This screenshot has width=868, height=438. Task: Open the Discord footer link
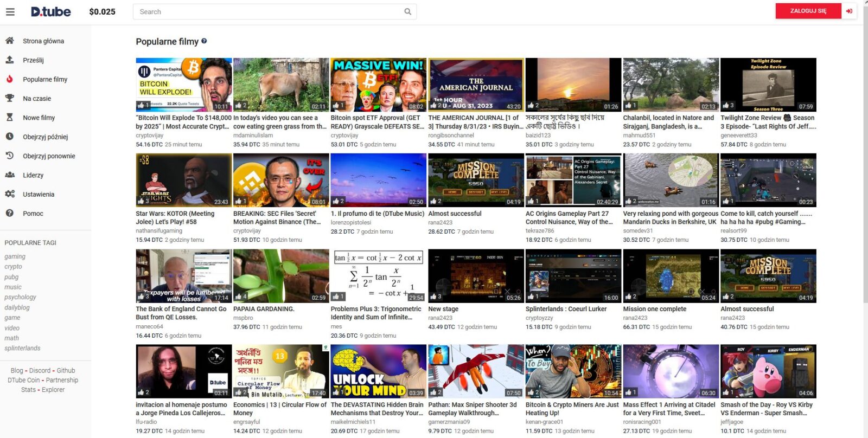pyautogui.click(x=40, y=371)
